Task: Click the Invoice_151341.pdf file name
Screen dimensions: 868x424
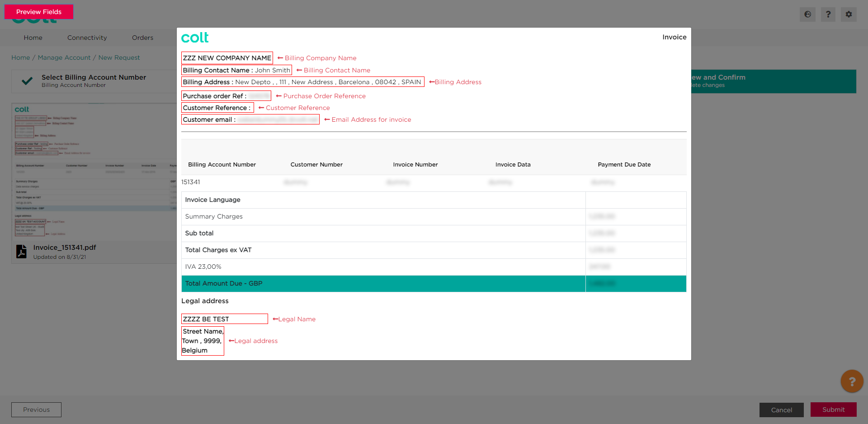Action: [x=65, y=248]
